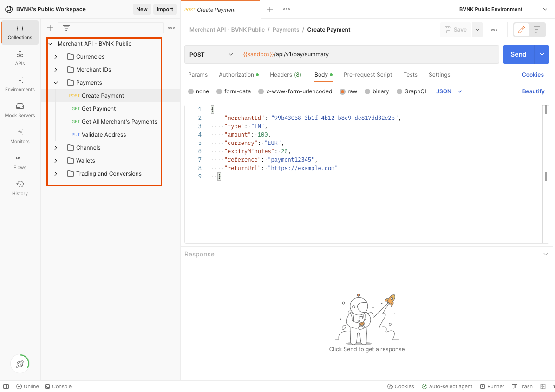Select x-www-form-urlencoded body type
Viewport: 555px width, 392px height.
[x=295, y=91]
